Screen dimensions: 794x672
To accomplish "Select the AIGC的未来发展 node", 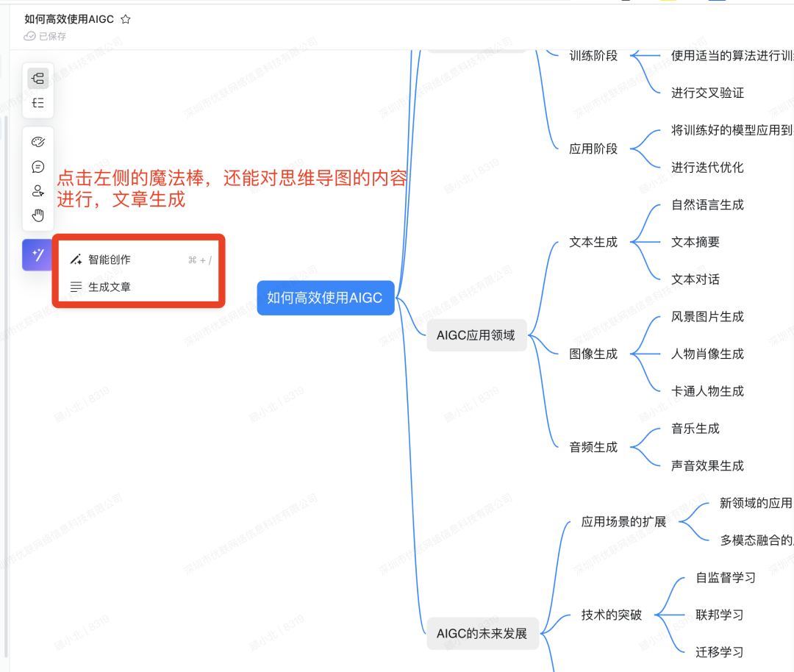I will click(x=482, y=634).
